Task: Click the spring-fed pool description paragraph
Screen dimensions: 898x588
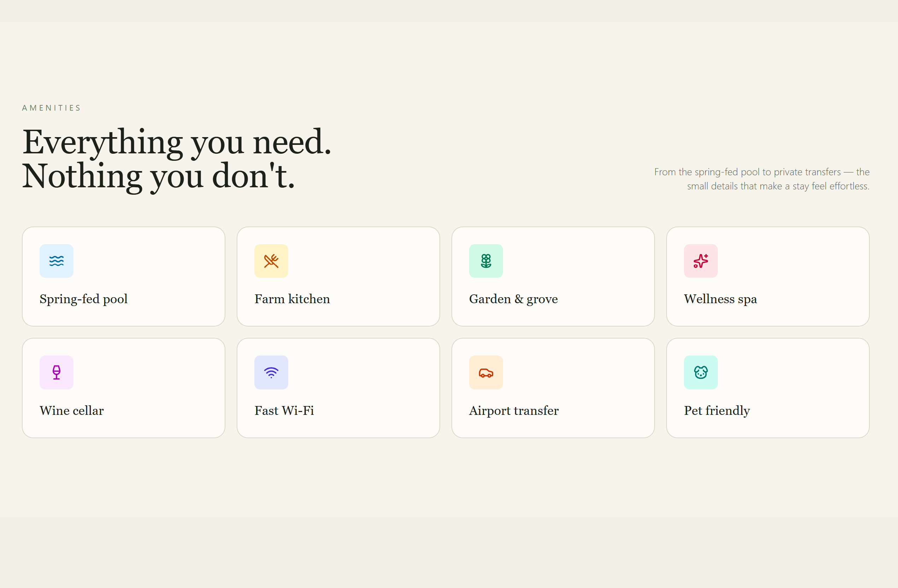Action: (x=761, y=179)
